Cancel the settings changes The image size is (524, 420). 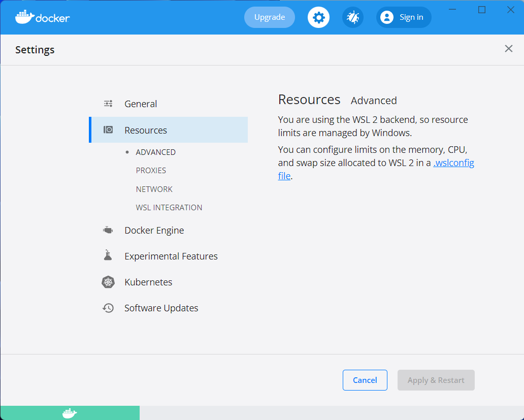pyautogui.click(x=365, y=380)
